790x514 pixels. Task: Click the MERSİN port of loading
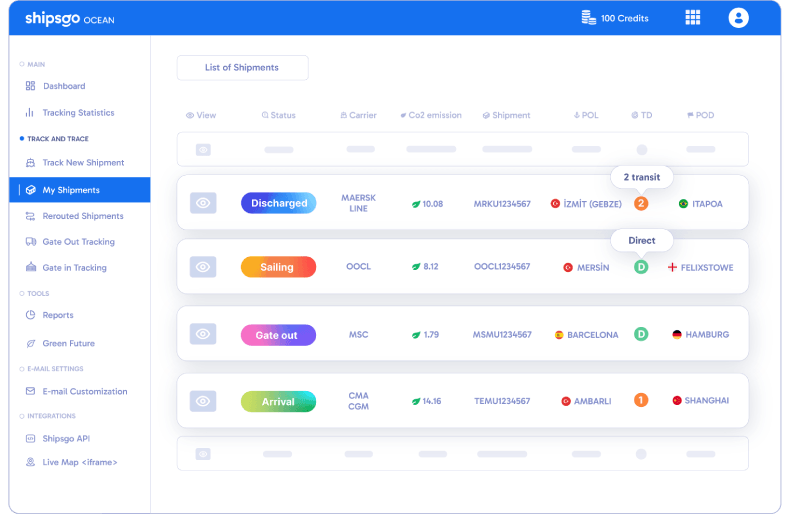pyautogui.click(x=592, y=267)
